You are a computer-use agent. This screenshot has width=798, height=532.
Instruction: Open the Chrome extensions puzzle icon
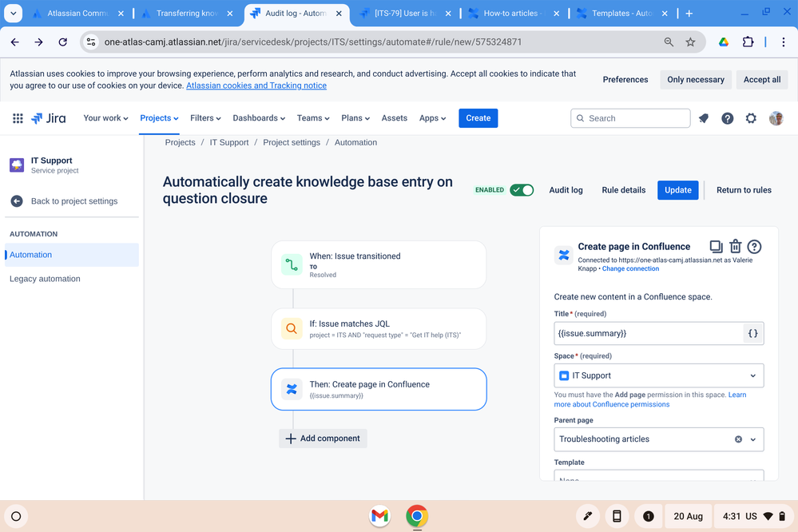click(x=748, y=42)
